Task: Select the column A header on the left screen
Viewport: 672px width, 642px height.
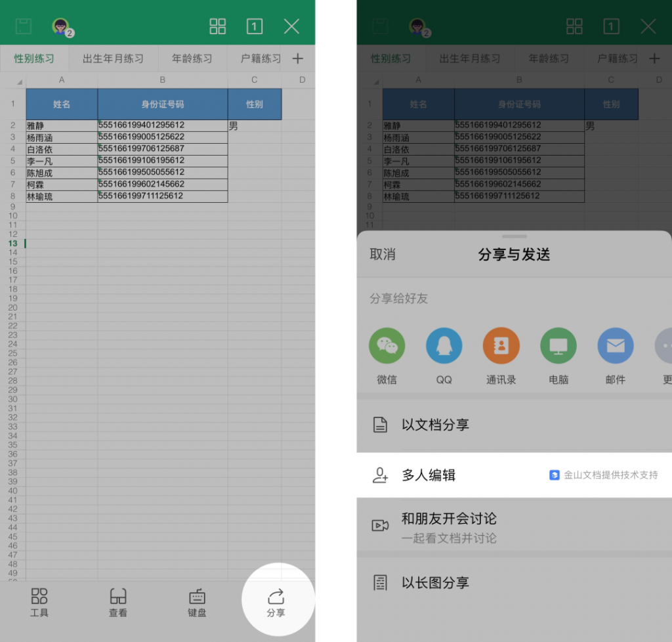Action: (62, 79)
